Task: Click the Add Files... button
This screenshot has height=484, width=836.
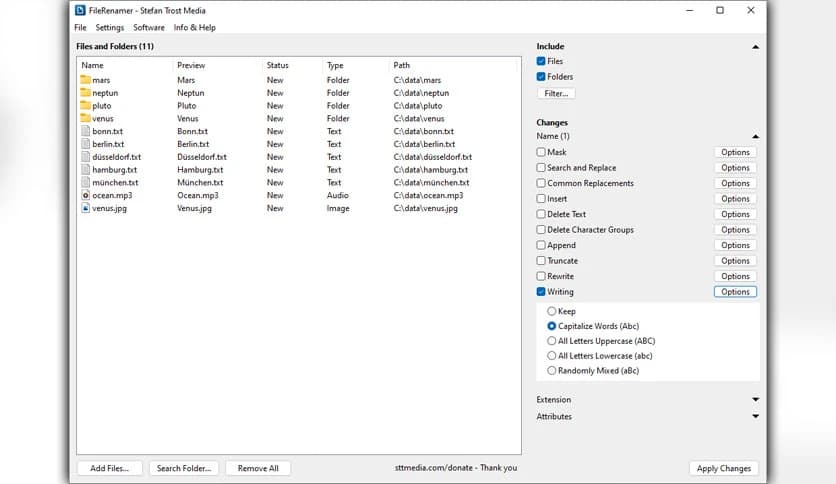Action: (x=110, y=468)
